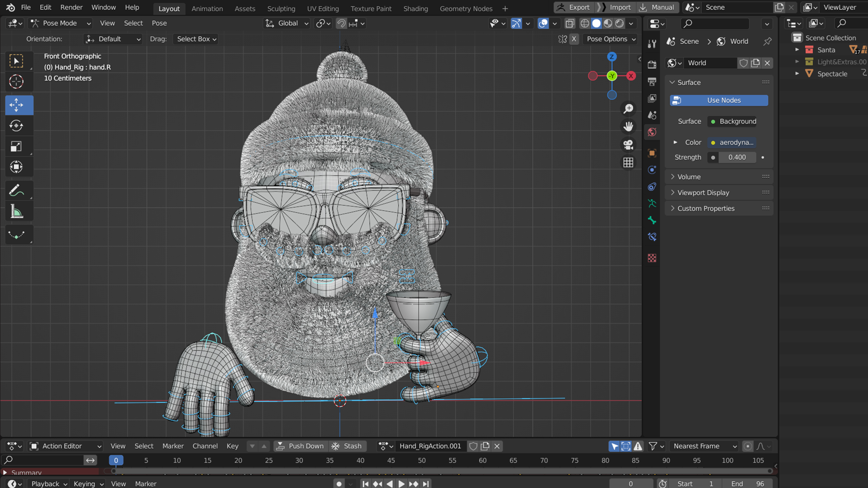Switch to the Sculpting workspace tab
This screenshot has width=868, height=488.
[x=281, y=9]
